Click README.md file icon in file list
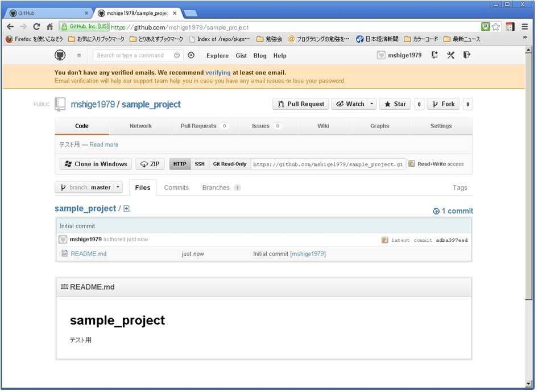This screenshot has width=538, height=392. [x=64, y=254]
